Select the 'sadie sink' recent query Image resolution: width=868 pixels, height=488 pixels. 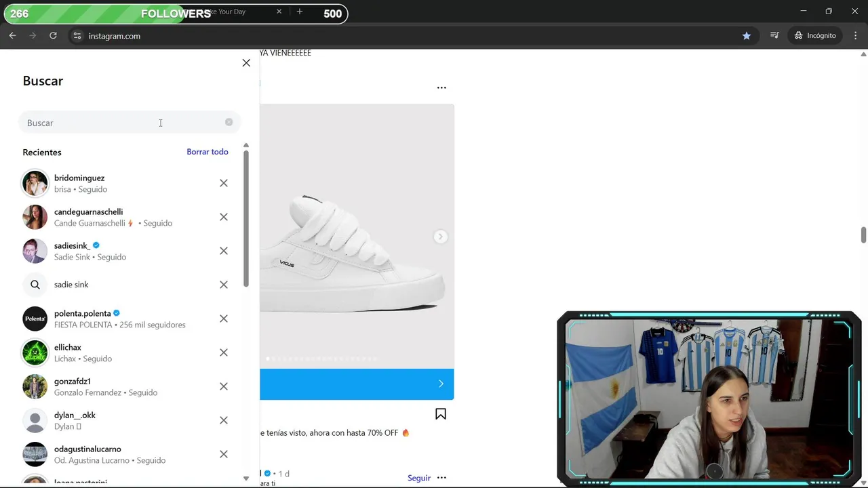(x=71, y=285)
